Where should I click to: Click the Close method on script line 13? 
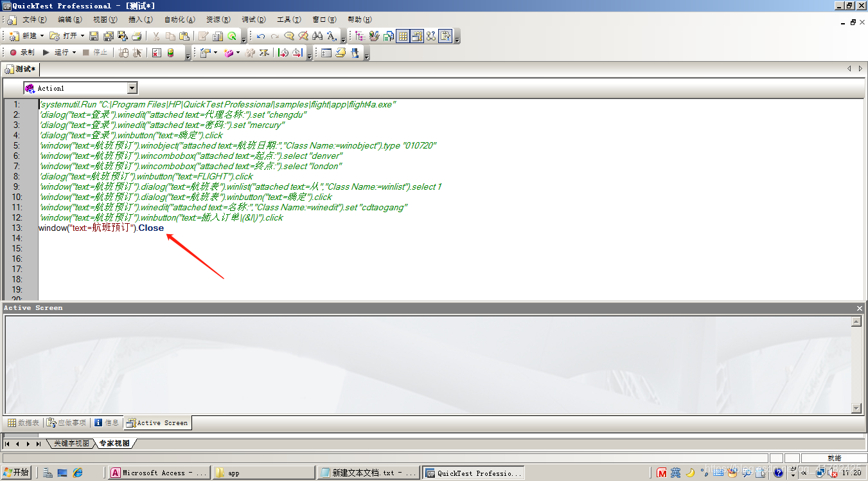pyautogui.click(x=152, y=228)
